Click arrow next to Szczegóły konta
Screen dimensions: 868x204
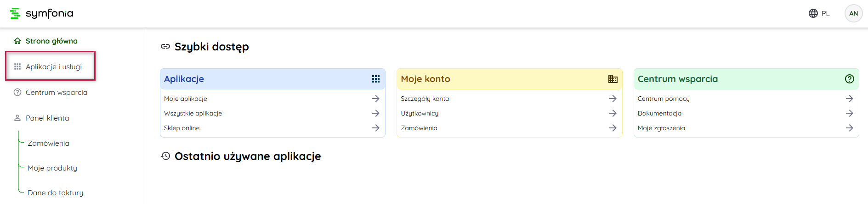613,99
